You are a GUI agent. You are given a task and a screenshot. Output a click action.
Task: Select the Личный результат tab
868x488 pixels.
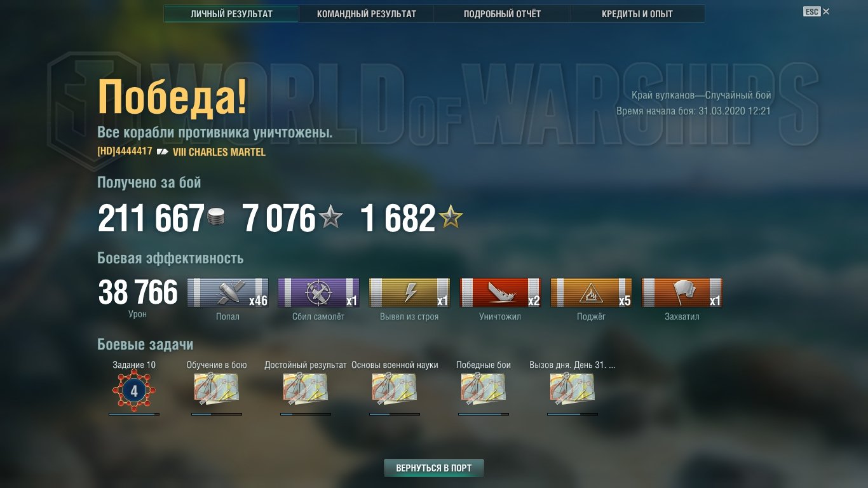click(x=231, y=14)
